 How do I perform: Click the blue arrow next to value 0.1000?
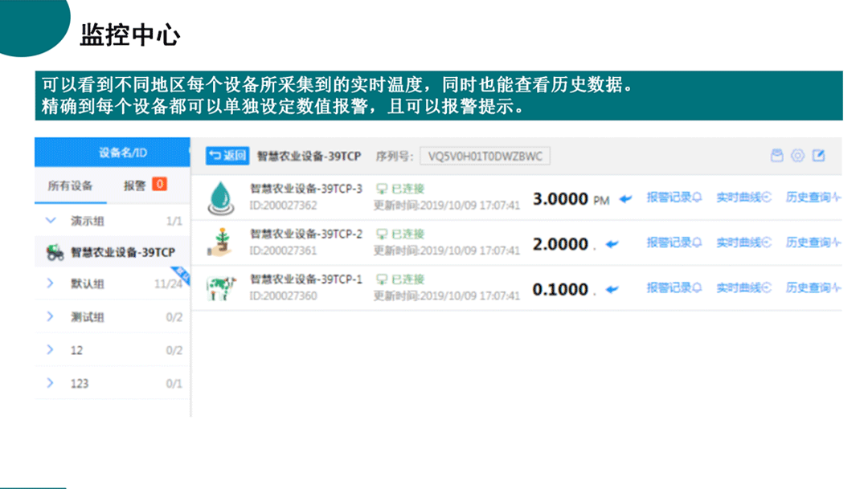(612, 290)
